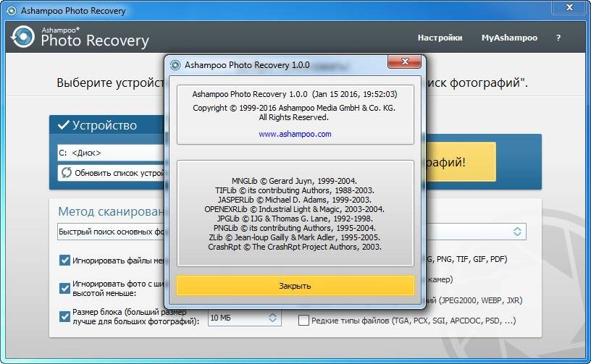This screenshot has width=591, height=364.
Task: Open the 10 МБ block size dropdown
Action: coord(244,318)
